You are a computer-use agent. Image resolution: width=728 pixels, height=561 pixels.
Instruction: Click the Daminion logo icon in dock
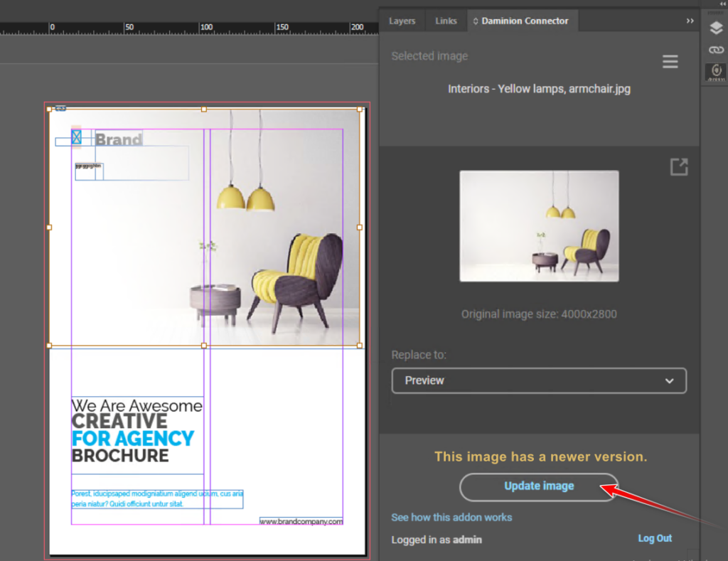click(x=716, y=72)
